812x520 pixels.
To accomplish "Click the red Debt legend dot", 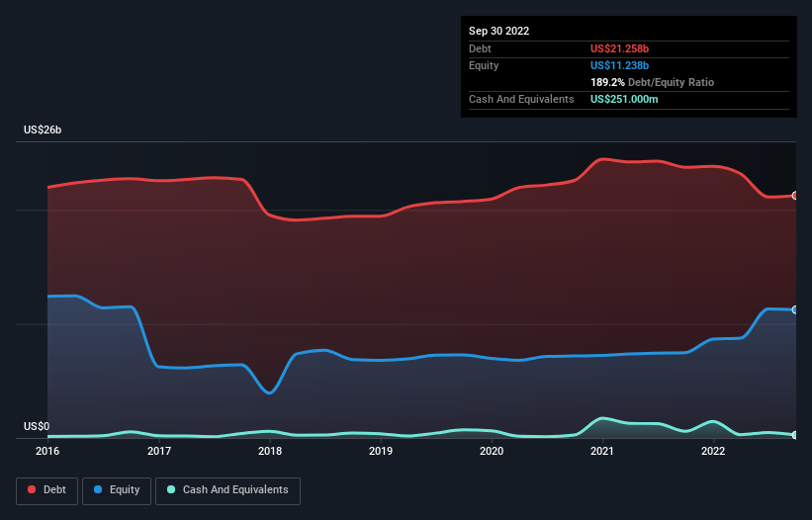I will click(x=32, y=489).
